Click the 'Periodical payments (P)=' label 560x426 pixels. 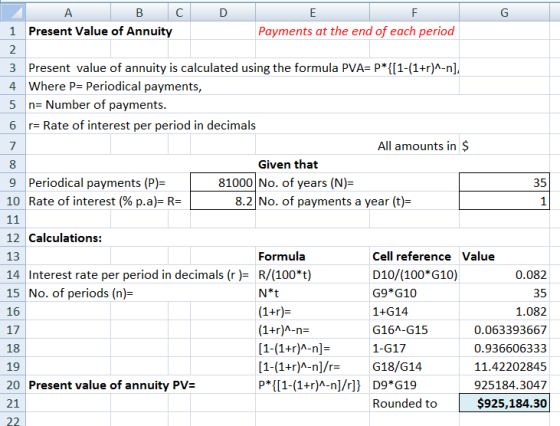pos(97,182)
